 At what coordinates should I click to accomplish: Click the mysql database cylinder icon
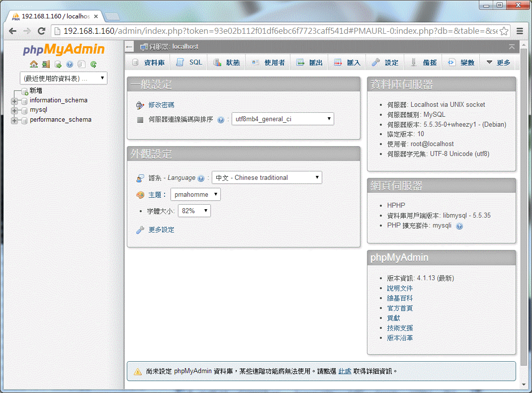[24, 110]
